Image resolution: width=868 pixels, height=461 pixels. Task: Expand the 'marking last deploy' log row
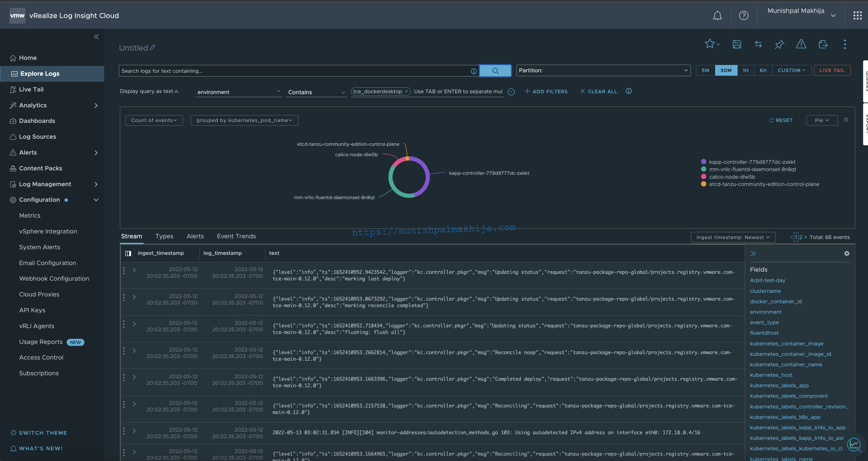pos(134,270)
